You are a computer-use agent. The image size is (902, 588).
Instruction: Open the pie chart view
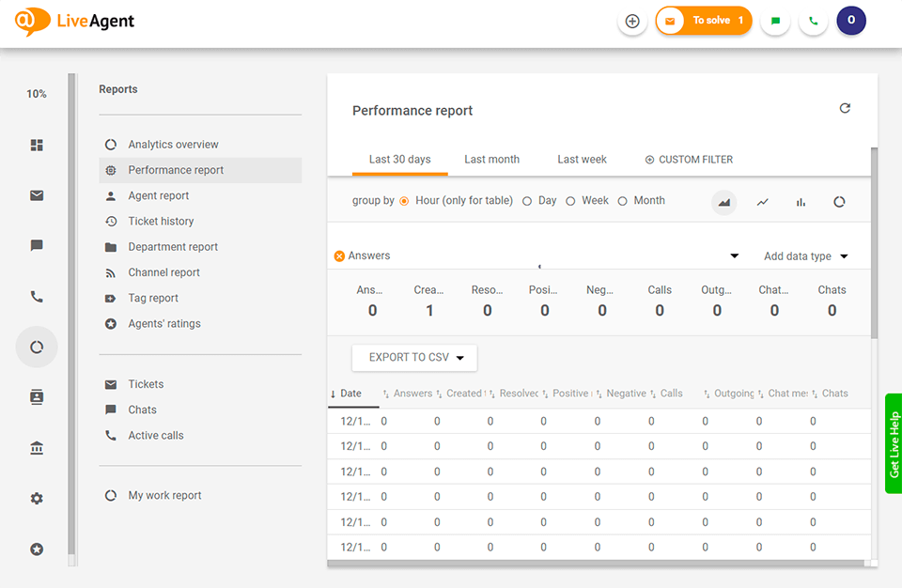(839, 201)
